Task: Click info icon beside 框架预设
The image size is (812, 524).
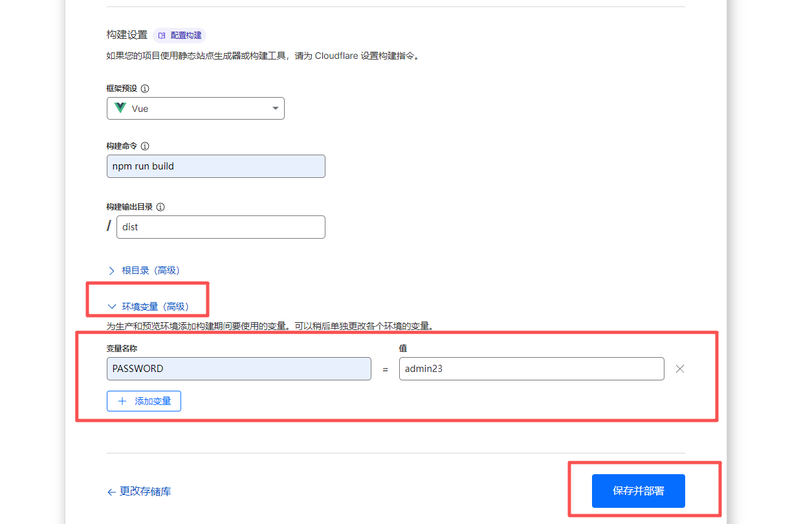Action: (x=145, y=88)
